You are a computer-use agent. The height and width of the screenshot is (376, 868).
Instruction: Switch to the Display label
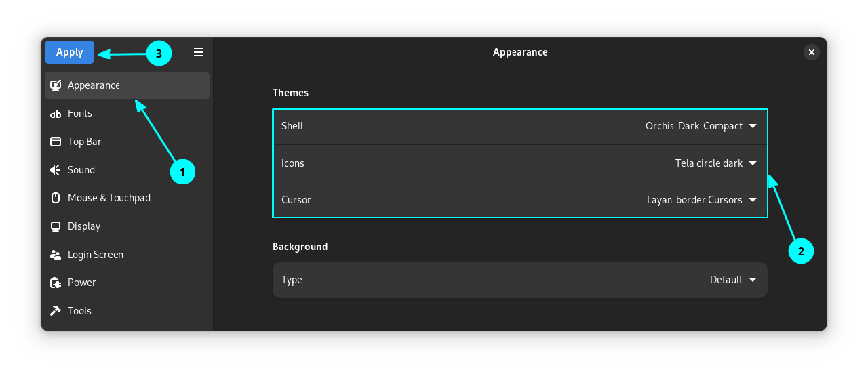coord(84,226)
